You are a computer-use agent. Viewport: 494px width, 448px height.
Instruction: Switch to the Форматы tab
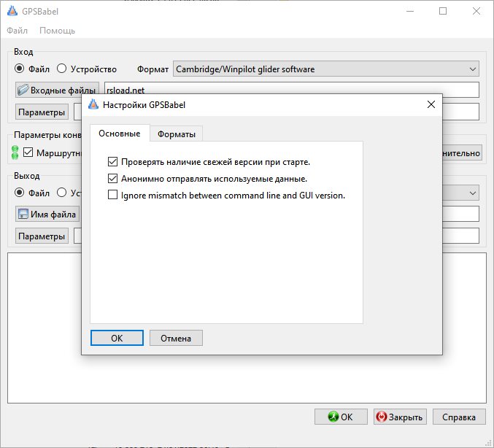coord(177,134)
